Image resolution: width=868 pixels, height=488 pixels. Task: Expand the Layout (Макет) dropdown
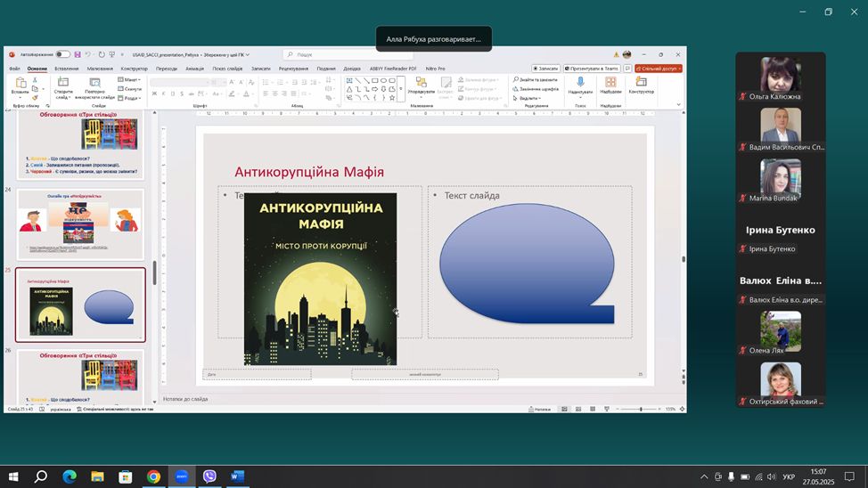pyautogui.click(x=130, y=79)
